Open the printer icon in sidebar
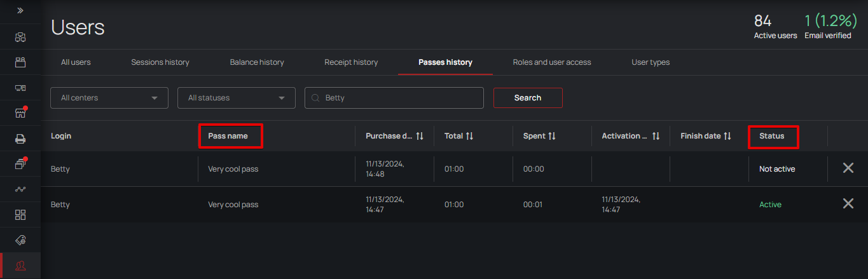Image resolution: width=868 pixels, height=279 pixels. [20, 139]
